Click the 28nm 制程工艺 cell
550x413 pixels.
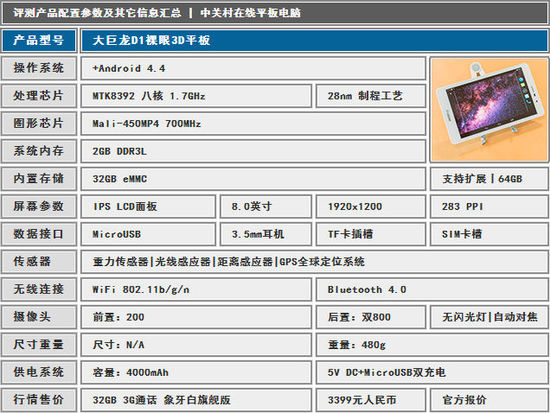click(371, 96)
